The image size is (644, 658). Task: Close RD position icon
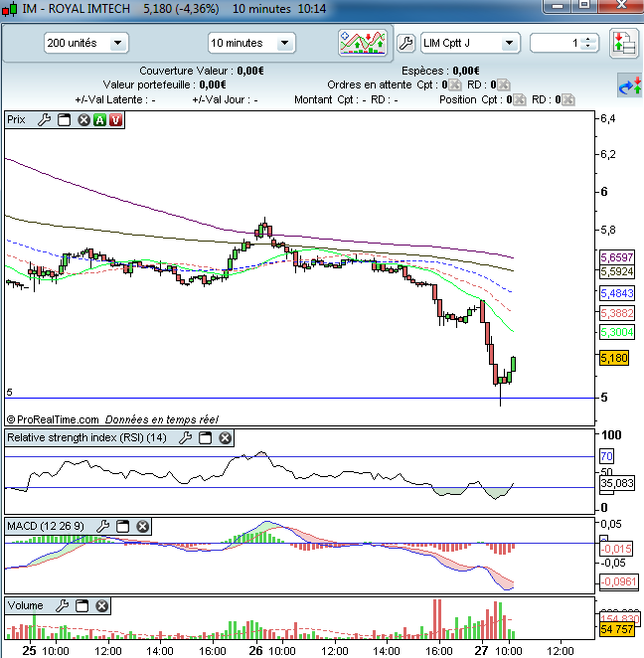pyautogui.click(x=568, y=99)
